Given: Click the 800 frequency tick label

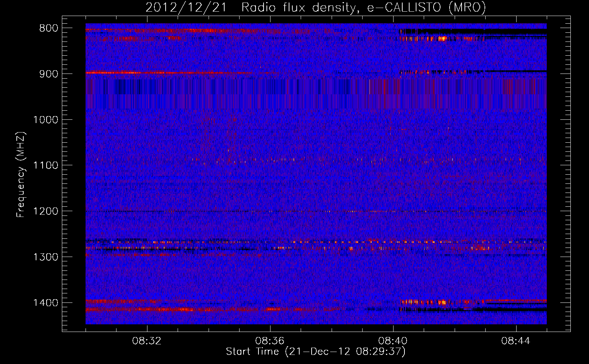Looking at the screenshot, I should tap(49, 28).
